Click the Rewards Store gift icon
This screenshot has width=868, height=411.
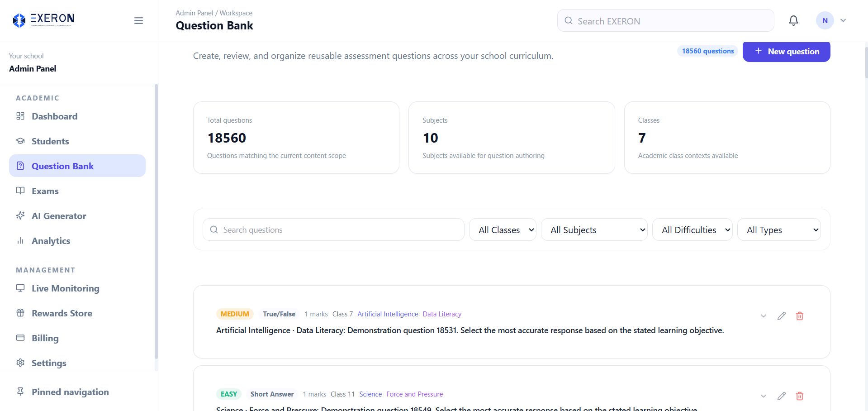20,313
